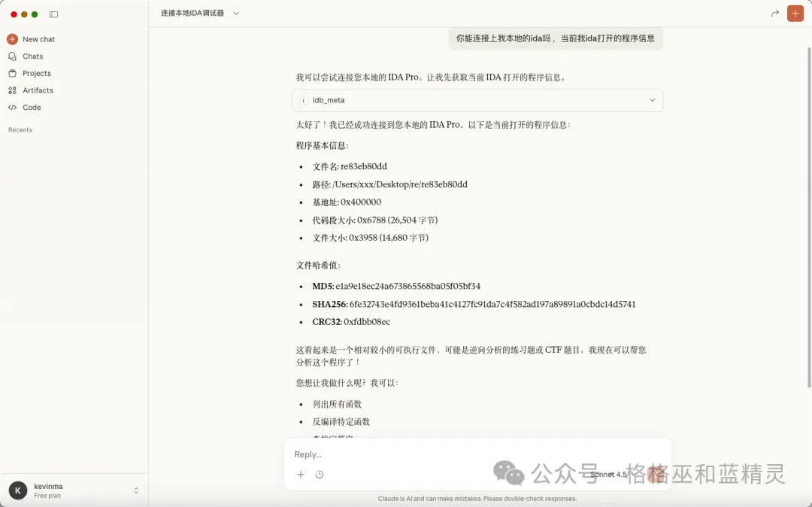
Task: Click the New chat label
Action: [38, 39]
